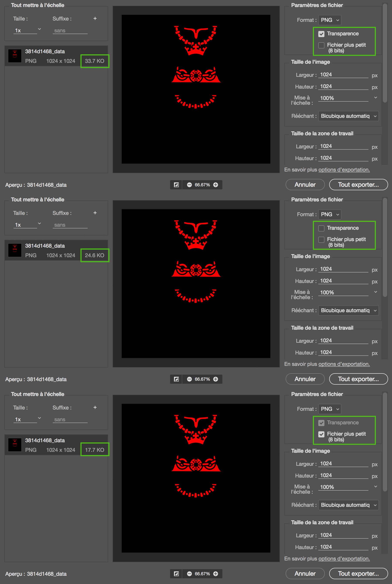Click the 17.7 KO file size text
This screenshot has height=584, width=392.
pyautogui.click(x=94, y=450)
